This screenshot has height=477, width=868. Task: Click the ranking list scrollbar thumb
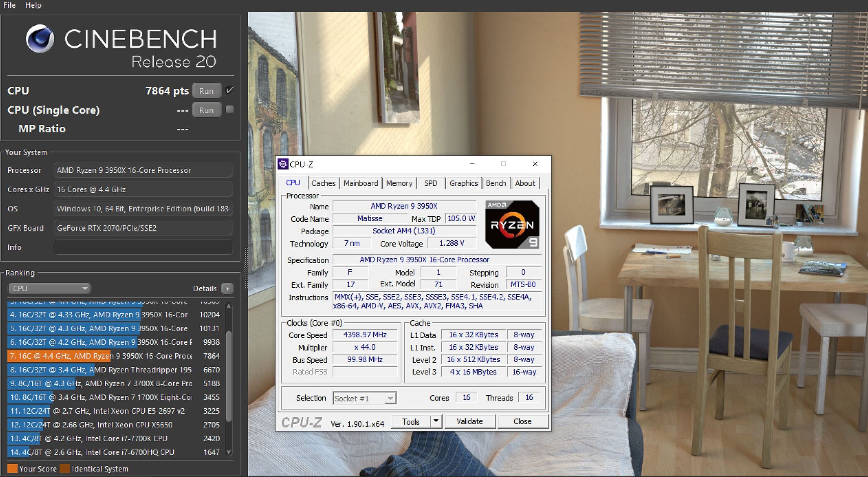229,377
